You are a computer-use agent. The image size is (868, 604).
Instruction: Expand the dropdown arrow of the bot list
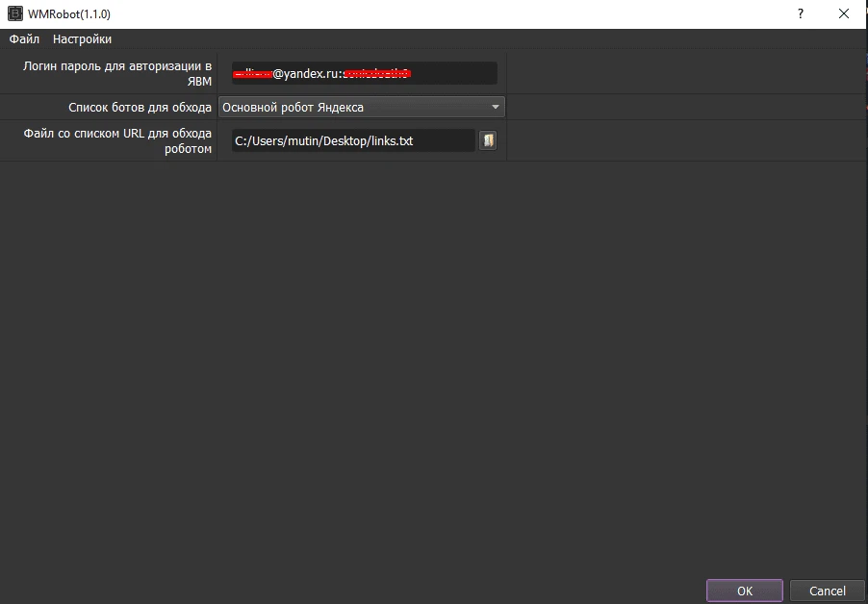point(496,108)
